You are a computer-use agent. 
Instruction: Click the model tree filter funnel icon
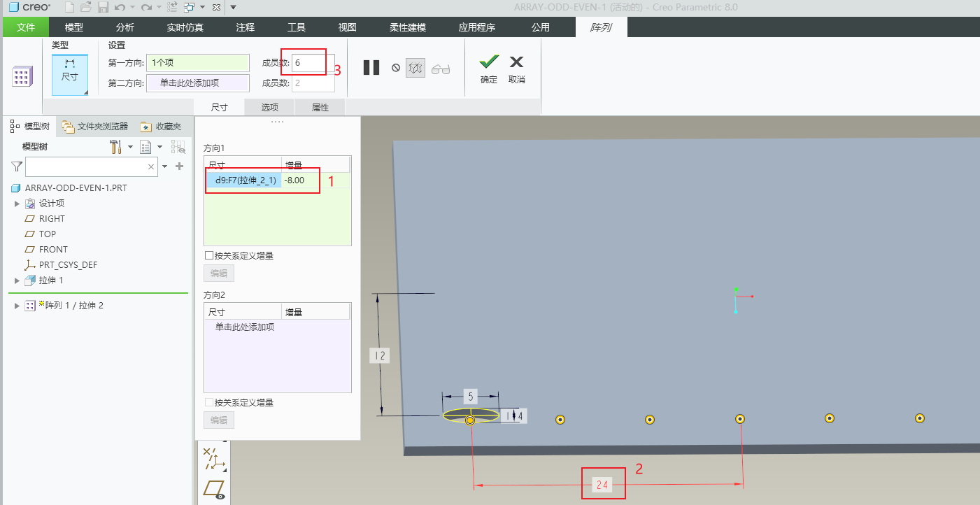[x=17, y=166]
